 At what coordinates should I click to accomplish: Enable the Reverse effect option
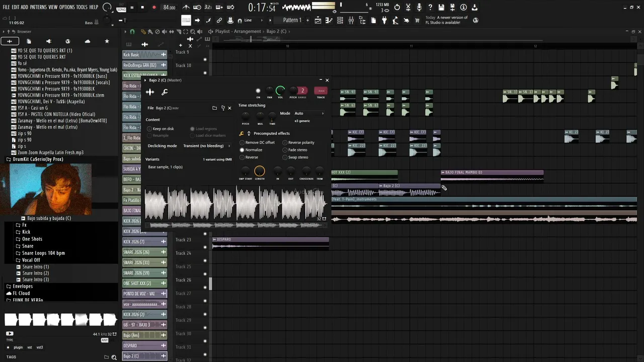[x=249, y=157]
